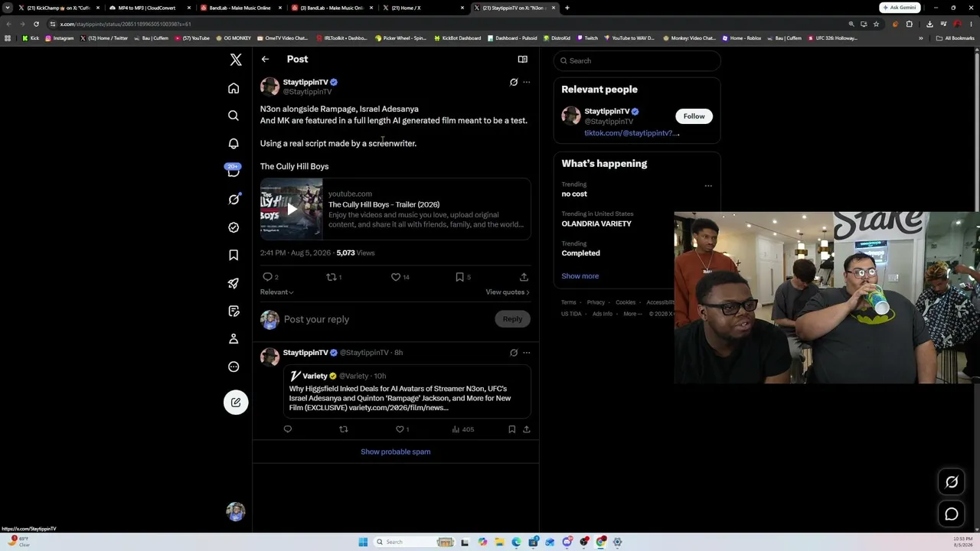980x551 pixels.
Task: Open the Articles icon in sidebar
Action: click(x=234, y=311)
